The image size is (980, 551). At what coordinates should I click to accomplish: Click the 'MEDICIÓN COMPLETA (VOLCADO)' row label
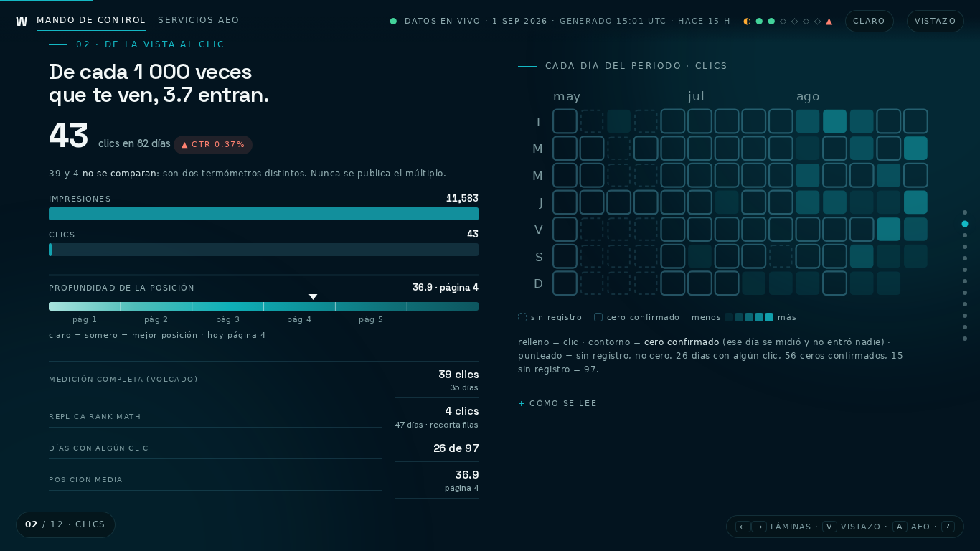pyautogui.click(x=123, y=380)
